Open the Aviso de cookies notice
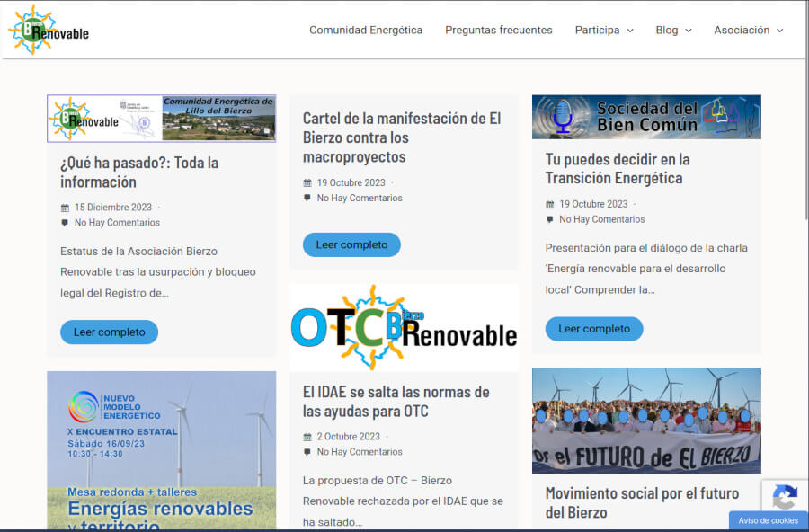Viewport: 809px width, 532px height. click(x=768, y=521)
